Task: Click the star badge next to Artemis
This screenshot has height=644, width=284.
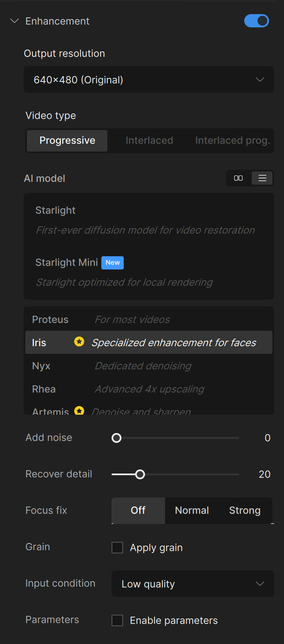Action: (79, 411)
